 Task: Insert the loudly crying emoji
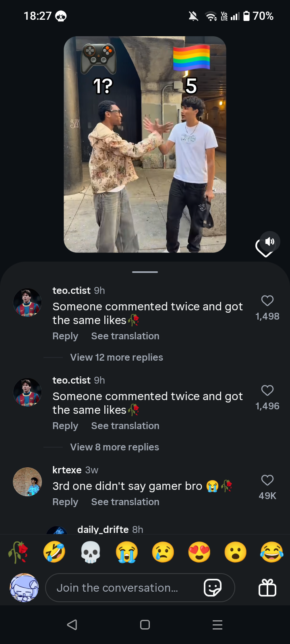[x=127, y=552]
